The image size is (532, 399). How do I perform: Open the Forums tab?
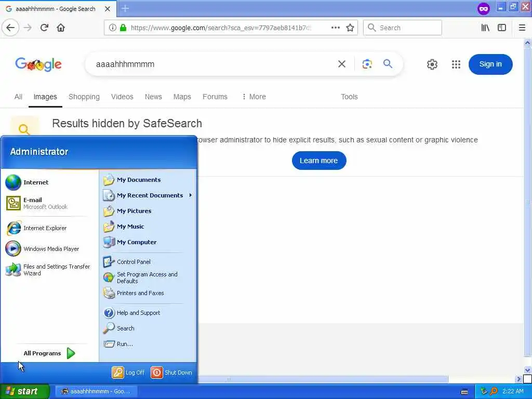click(215, 97)
